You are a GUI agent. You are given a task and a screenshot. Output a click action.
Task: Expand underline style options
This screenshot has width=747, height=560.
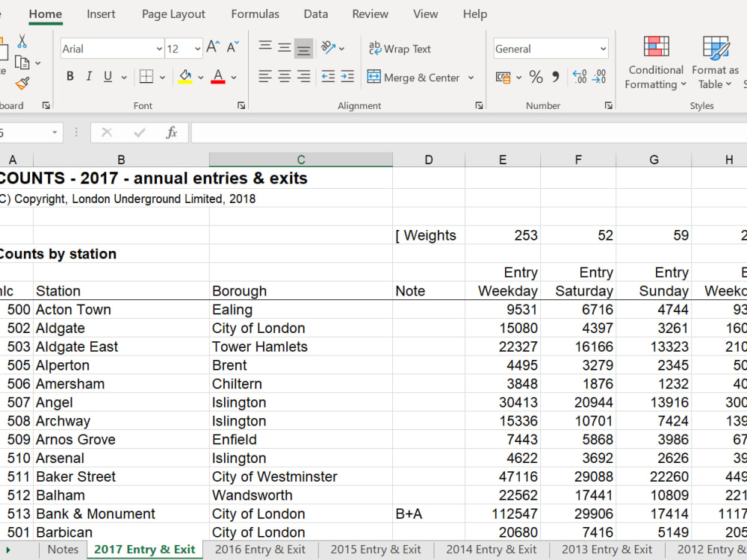click(x=124, y=77)
